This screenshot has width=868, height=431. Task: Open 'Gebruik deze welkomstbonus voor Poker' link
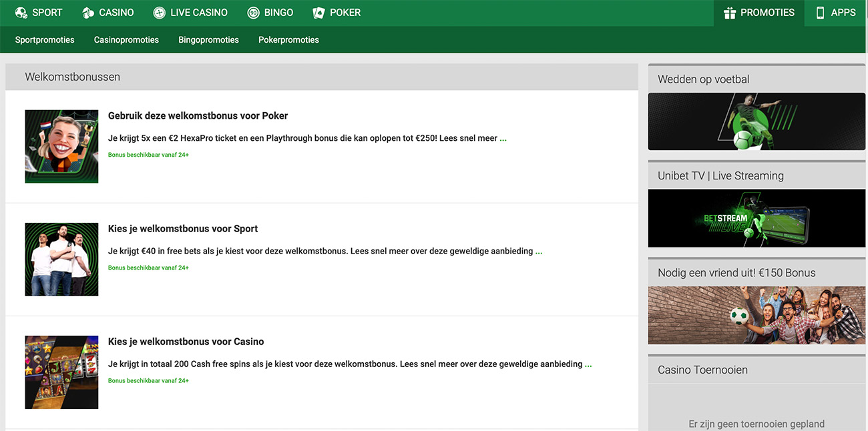198,115
